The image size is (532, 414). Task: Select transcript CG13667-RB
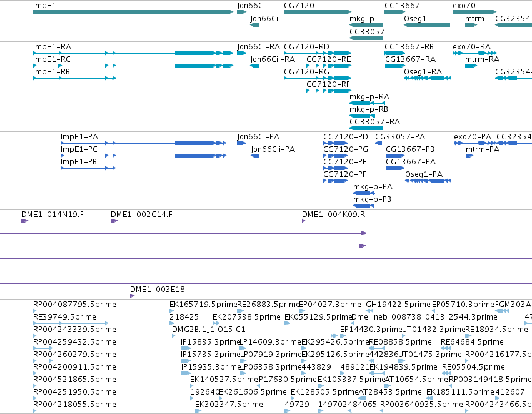[394, 53]
